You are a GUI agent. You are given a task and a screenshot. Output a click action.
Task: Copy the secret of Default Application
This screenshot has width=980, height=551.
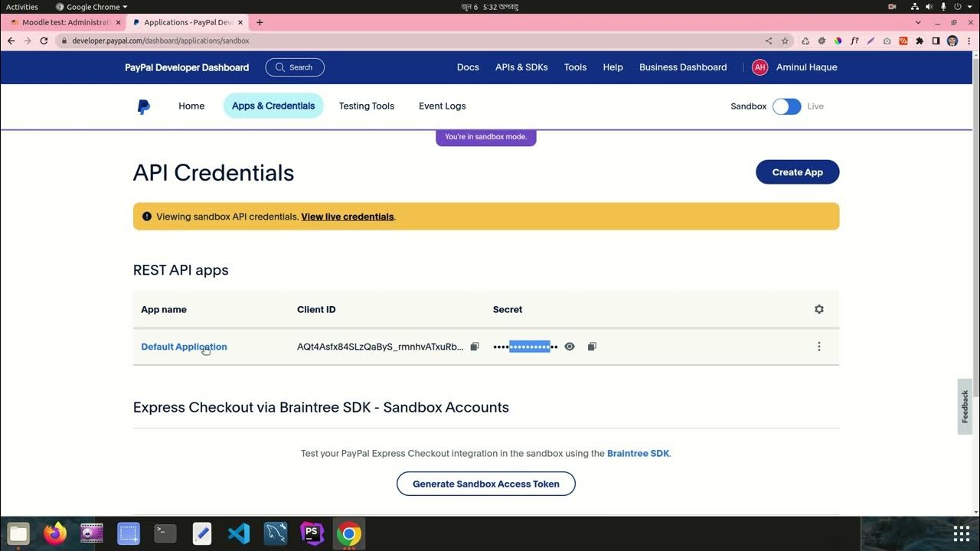pyautogui.click(x=592, y=347)
